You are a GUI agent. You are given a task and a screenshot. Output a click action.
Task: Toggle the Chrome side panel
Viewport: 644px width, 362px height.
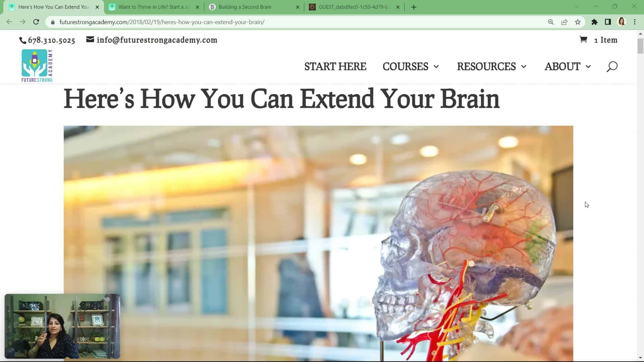pyautogui.click(x=608, y=22)
